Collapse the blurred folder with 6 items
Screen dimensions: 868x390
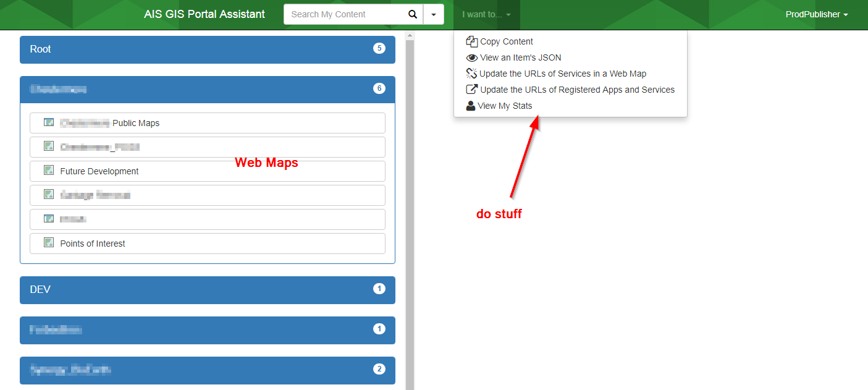coord(208,89)
